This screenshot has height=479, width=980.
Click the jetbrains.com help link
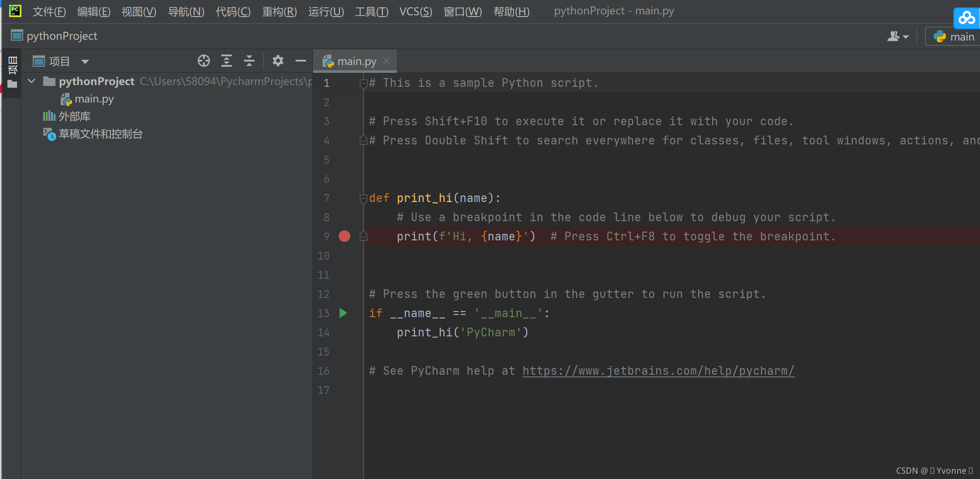658,370
